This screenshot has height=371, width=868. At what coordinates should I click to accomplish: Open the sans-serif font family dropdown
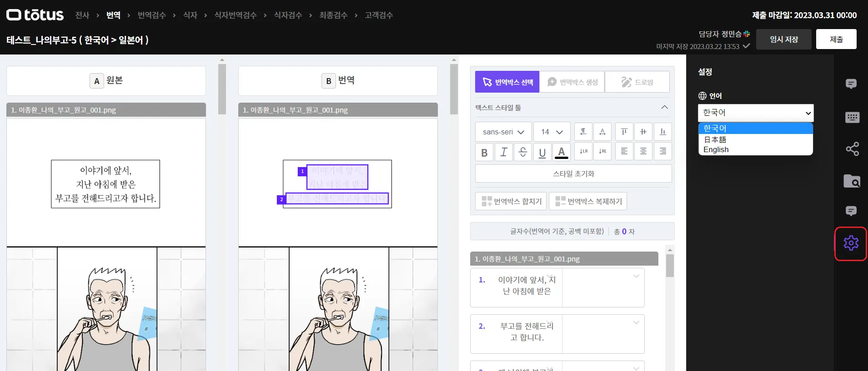coord(503,132)
